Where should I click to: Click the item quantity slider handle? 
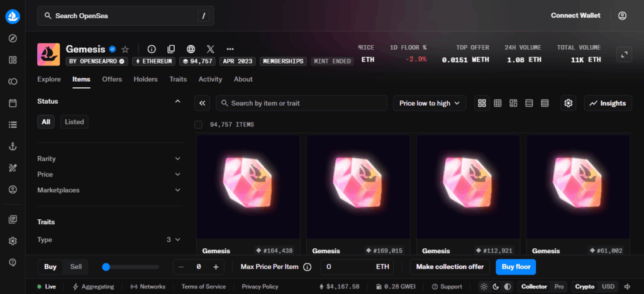point(106,267)
